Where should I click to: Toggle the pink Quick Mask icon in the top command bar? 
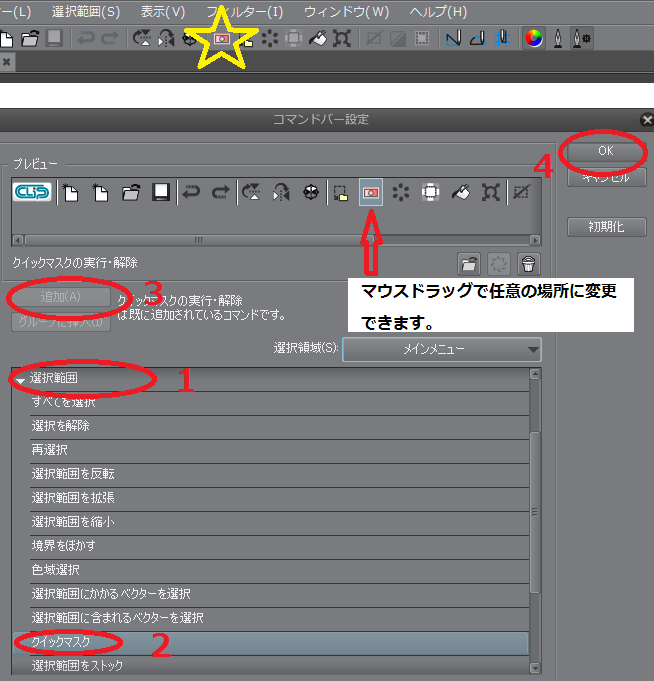point(222,39)
